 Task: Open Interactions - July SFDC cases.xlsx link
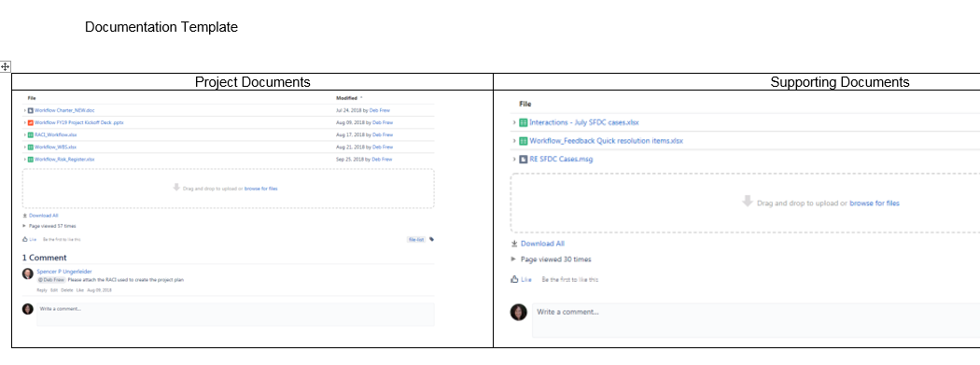click(x=583, y=122)
